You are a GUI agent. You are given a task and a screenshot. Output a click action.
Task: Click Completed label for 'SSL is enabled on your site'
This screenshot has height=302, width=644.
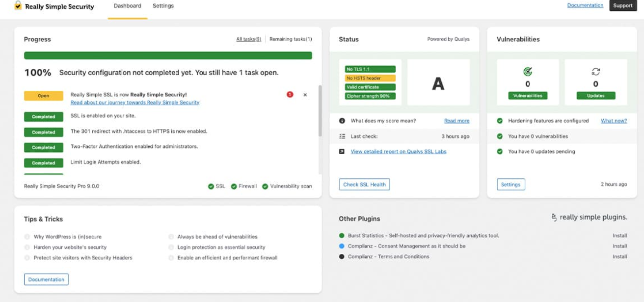pyautogui.click(x=44, y=117)
